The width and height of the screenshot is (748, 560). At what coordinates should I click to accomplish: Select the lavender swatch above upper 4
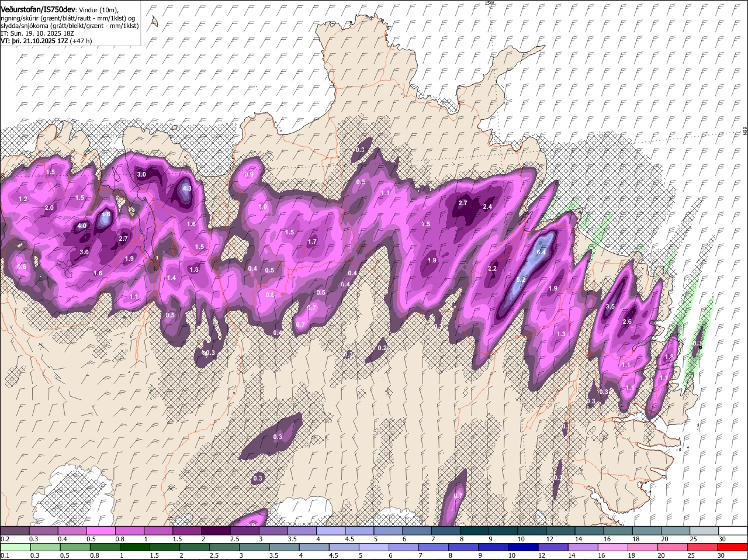coord(331,530)
